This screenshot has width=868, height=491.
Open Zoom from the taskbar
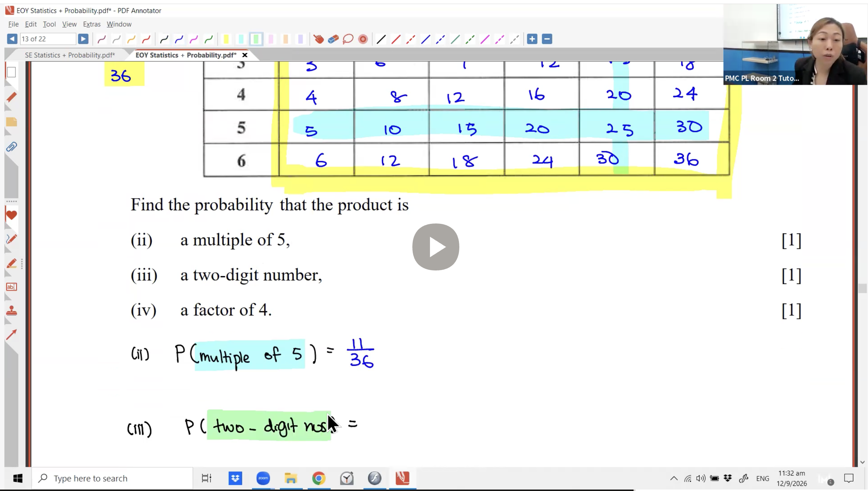coord(263,478)
